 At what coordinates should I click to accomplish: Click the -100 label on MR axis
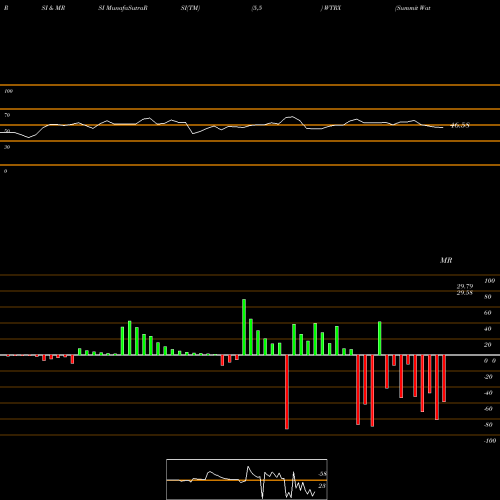point(490,441)
